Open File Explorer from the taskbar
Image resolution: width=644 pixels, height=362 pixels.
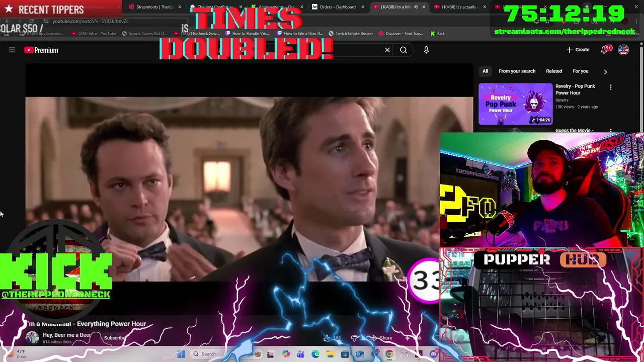pyautogui.click(x=330, y=354)
